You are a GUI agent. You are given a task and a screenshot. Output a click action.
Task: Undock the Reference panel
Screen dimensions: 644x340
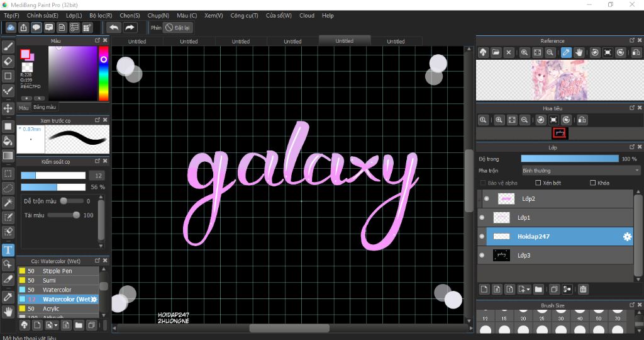point(631,40)
